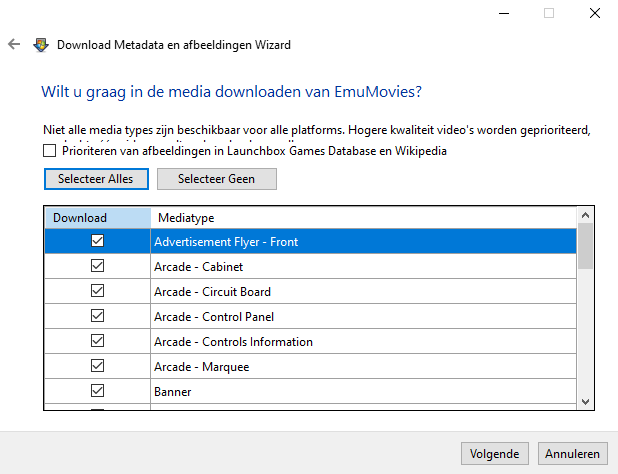
Task: Click the media list scrollbar thumb
Action: tap(585, 246)
